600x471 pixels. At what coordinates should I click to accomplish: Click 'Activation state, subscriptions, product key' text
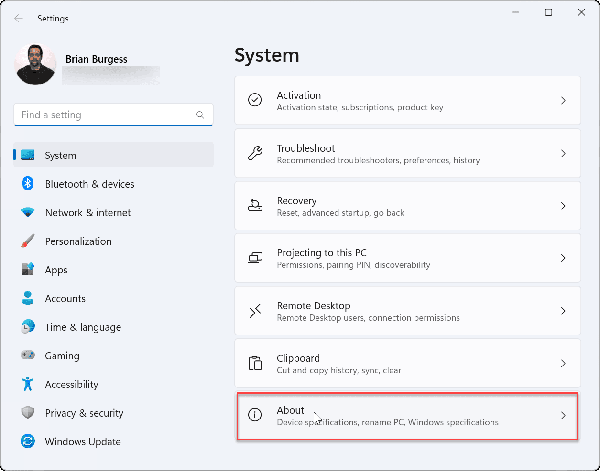tap(360, 107)
